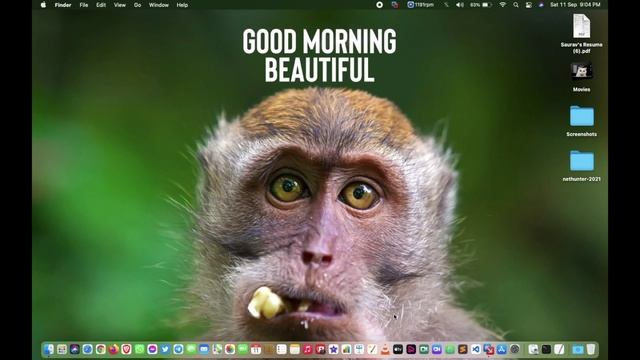
Task: Open Reminders from the Dock
Action: [x=282, y=349]
